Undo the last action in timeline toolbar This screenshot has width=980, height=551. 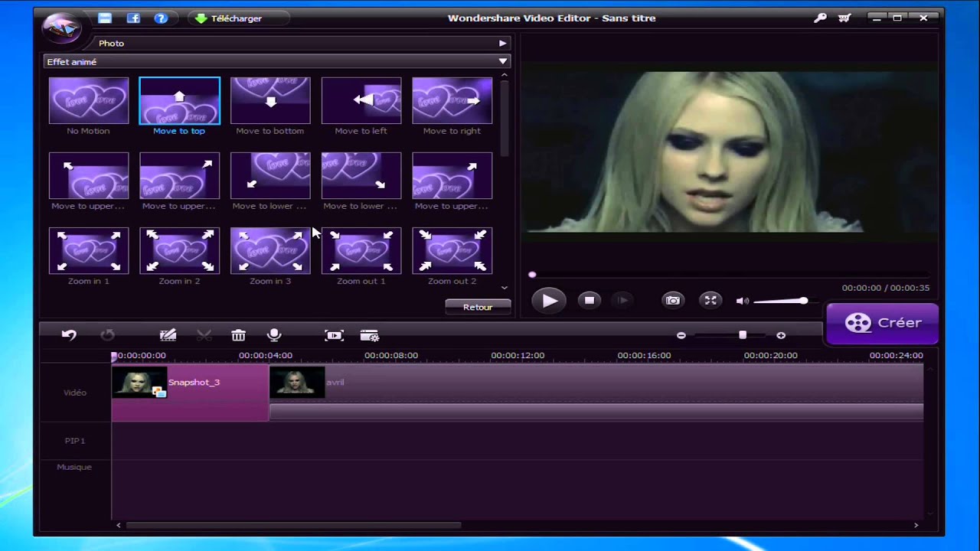tap(69, 335)
